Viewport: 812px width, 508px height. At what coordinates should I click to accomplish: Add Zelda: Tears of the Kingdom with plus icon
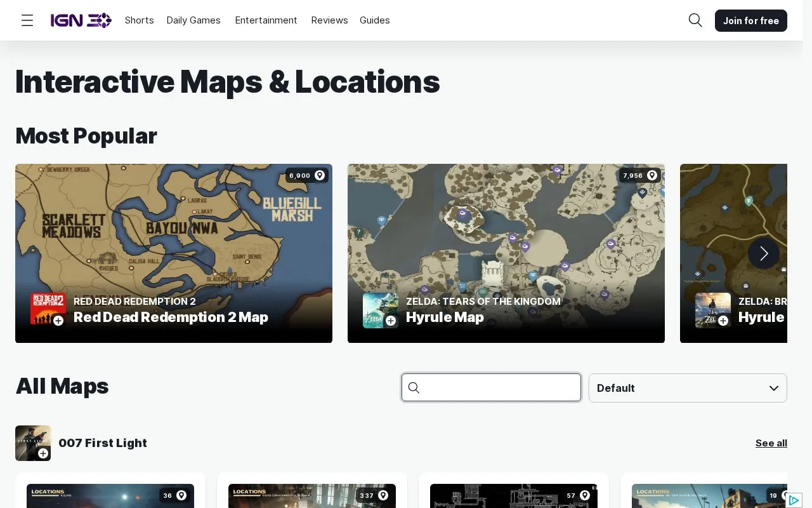[391, 321]
